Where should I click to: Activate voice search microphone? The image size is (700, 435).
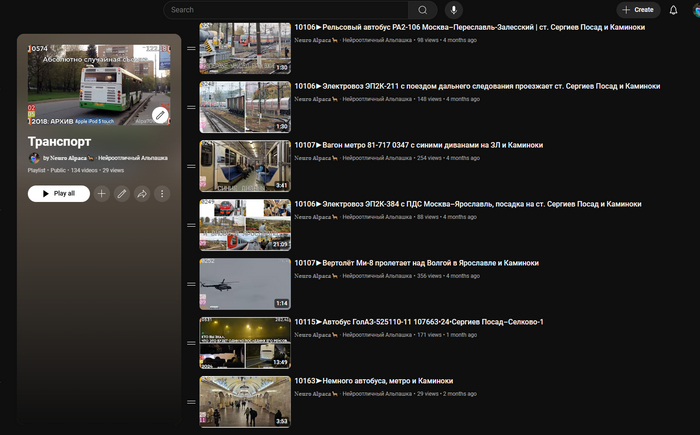[455, 10]
